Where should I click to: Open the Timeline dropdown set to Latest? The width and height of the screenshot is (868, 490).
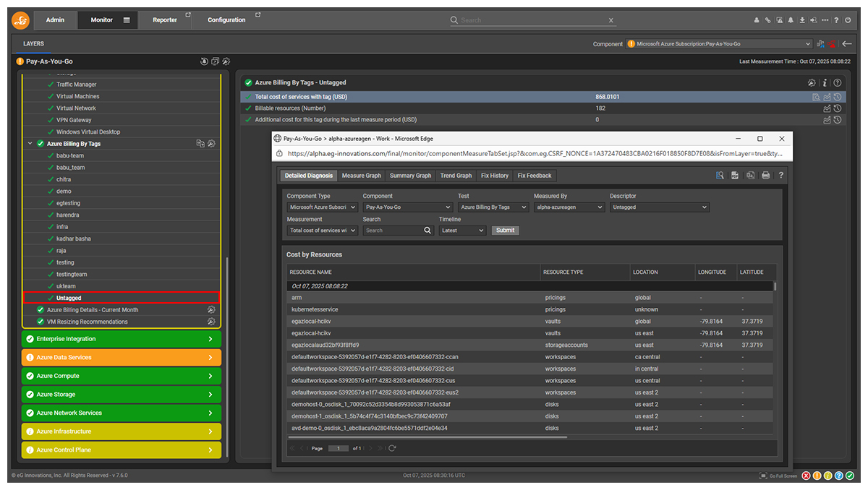pos(461,231)
